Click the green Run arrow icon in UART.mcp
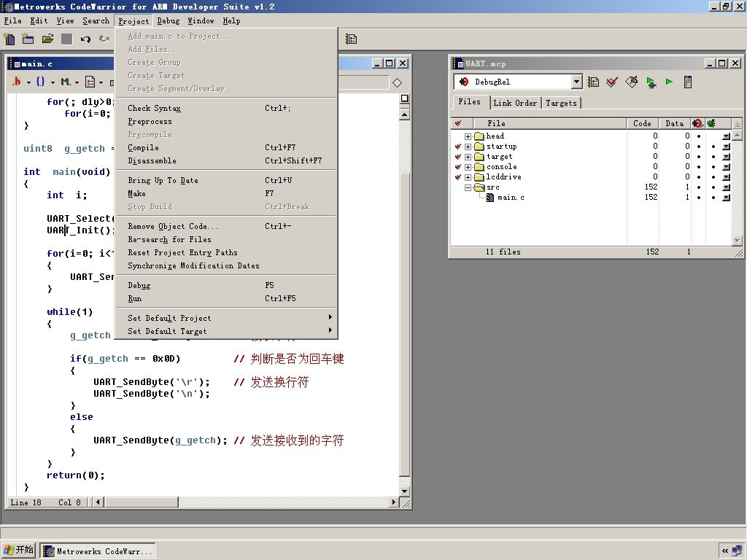747x560 pixels. pyautogui.click(x=669, y=82)
